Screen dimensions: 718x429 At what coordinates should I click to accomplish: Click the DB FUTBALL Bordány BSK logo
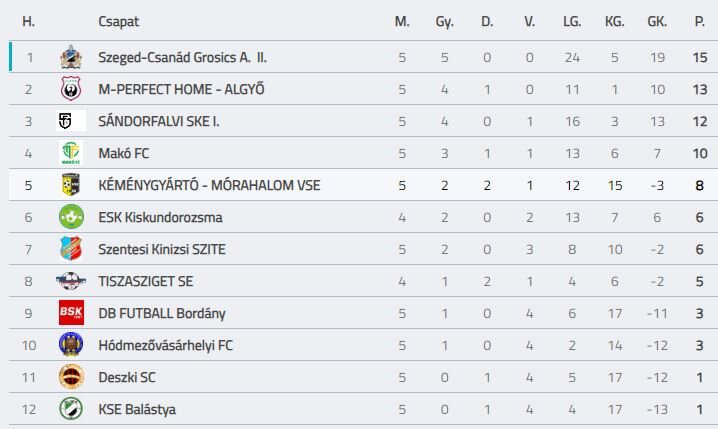click(x=70, y=313)
